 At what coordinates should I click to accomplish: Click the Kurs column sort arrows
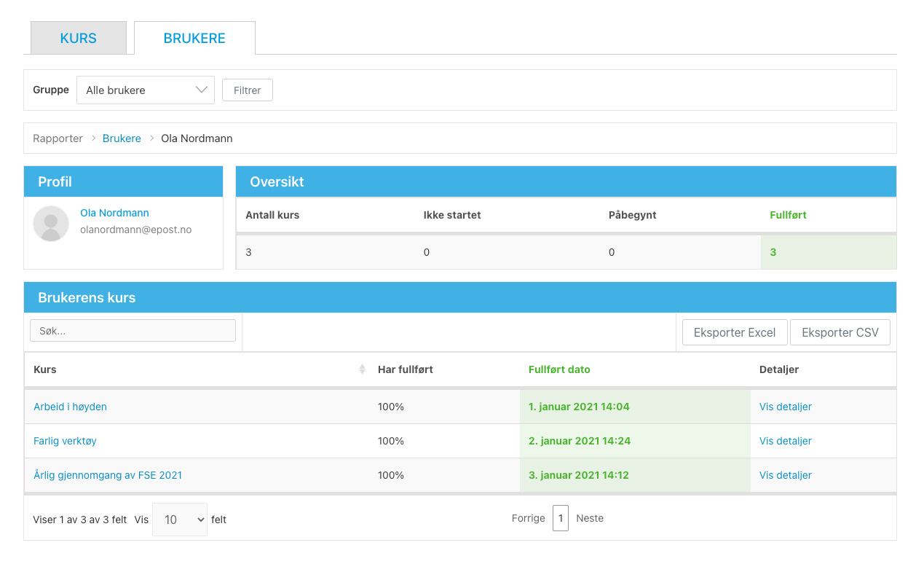(x=362, y=369)
